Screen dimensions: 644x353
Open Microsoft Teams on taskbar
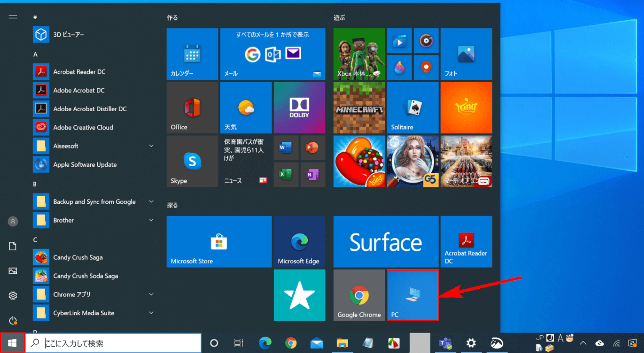[x=445, y=343]
